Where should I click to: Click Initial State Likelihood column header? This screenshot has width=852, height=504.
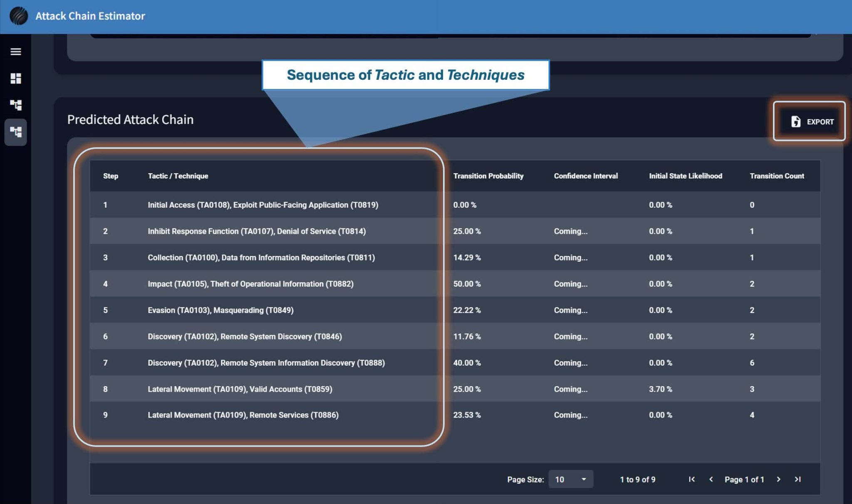point(686,176)
